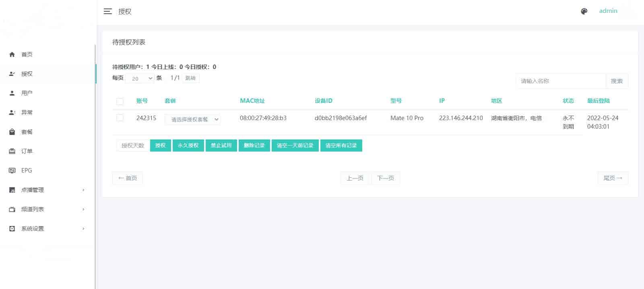This screenshot has height=289, width=644.
Task: Click the 跳转 jump button
Action: 190,78
